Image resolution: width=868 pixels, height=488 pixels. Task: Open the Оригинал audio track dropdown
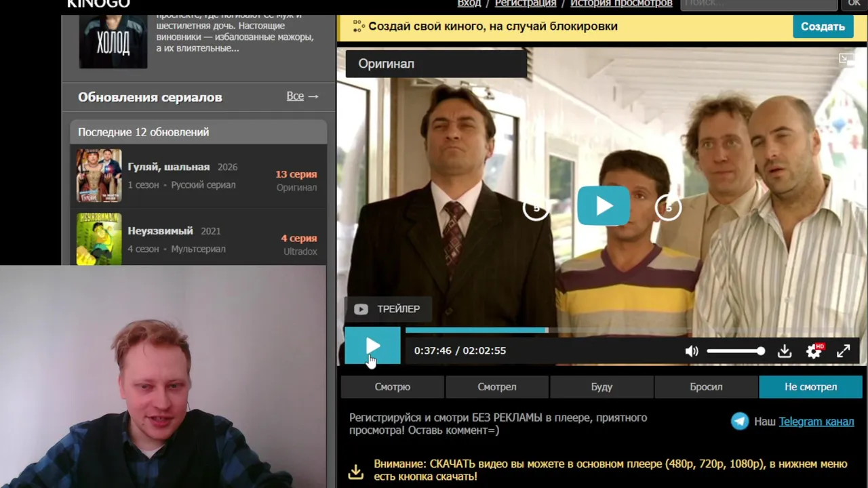click(436, 64)
